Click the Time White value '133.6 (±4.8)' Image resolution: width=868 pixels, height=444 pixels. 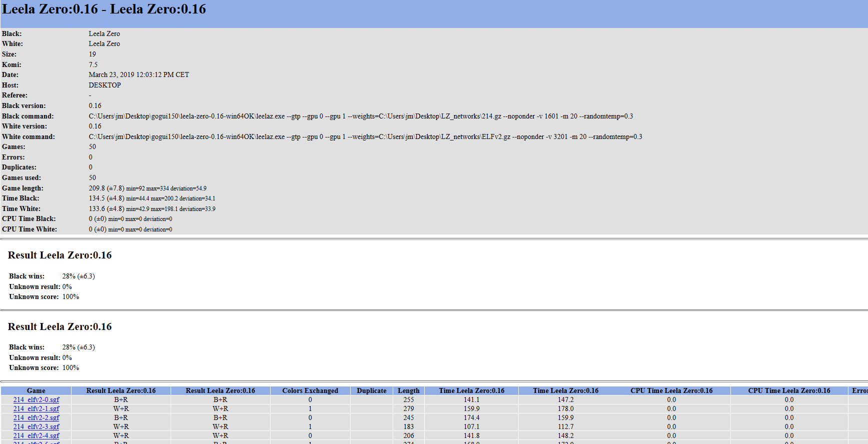pos(107,208)
